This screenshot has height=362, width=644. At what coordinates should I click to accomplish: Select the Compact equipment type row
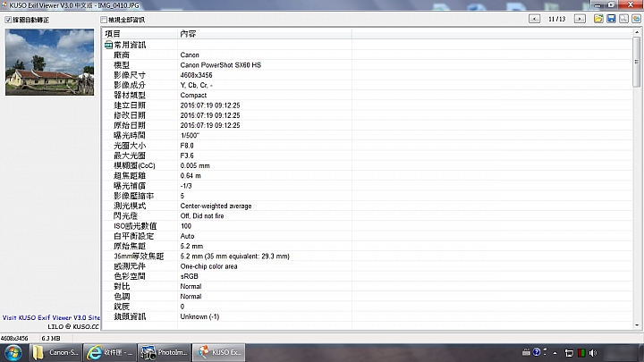pyautogui.click(x=368, y=96)
